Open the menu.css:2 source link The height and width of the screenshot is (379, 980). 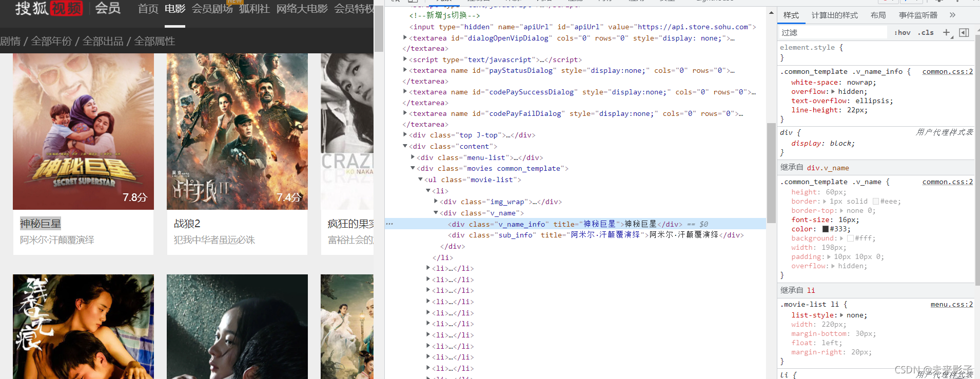tap(951, 305)
